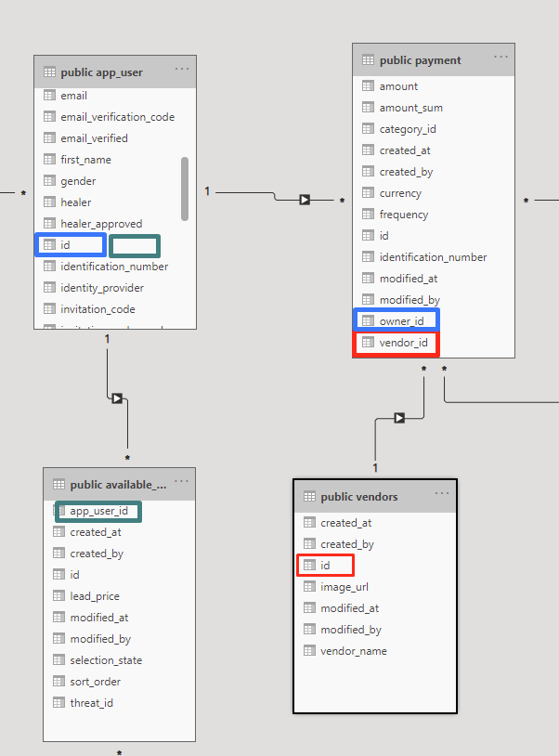559x756 pixels.
Task: Select the public vendors table header
Action: click(x=375, y=497)
